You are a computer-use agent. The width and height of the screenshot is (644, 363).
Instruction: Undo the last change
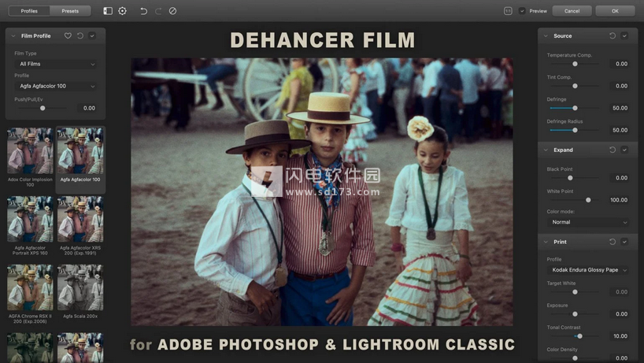point(143,11)
